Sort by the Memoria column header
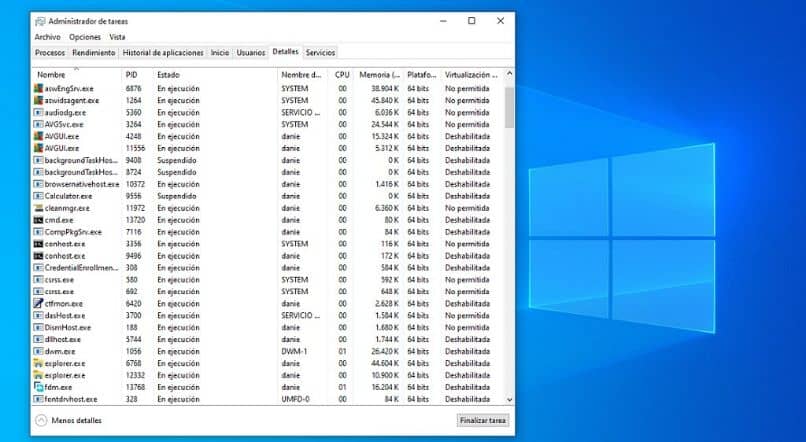806x442 pixels. [x=379, y=75]
